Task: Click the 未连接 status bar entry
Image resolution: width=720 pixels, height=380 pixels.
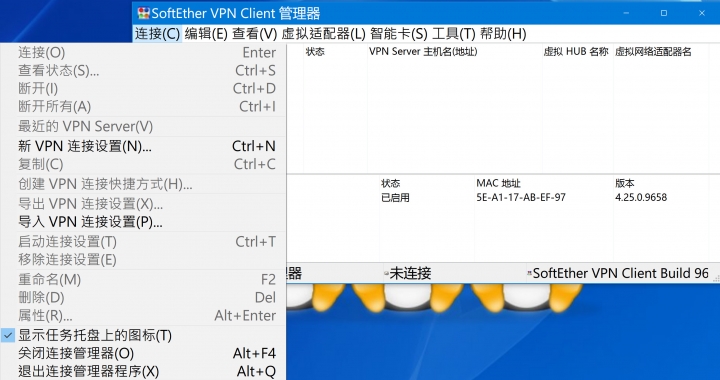Action: [410, 274]
